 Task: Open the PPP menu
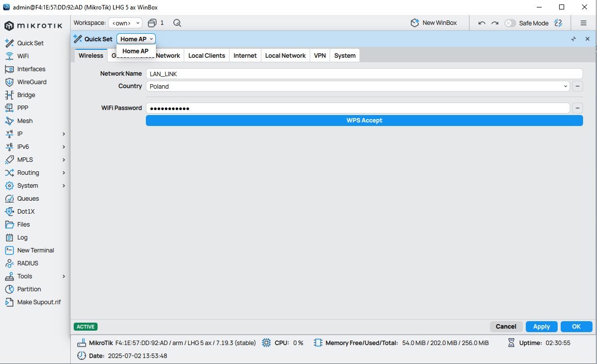click(x=22, y=108)
